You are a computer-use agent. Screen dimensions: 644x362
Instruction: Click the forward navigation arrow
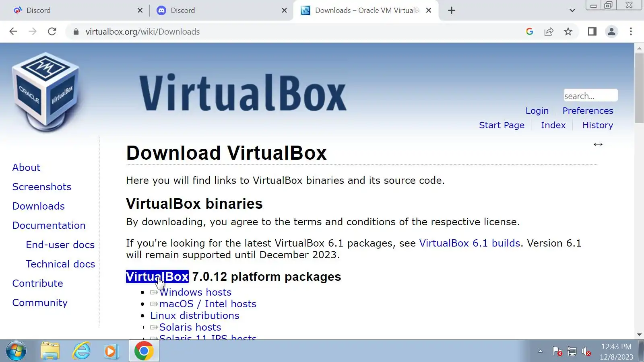[x=33, y=31]
